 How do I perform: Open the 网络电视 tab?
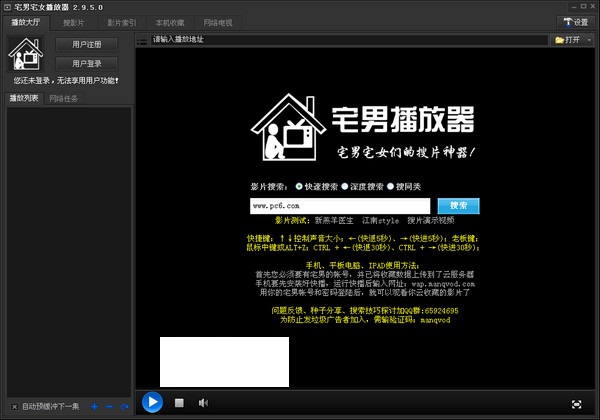pos(218,23)
